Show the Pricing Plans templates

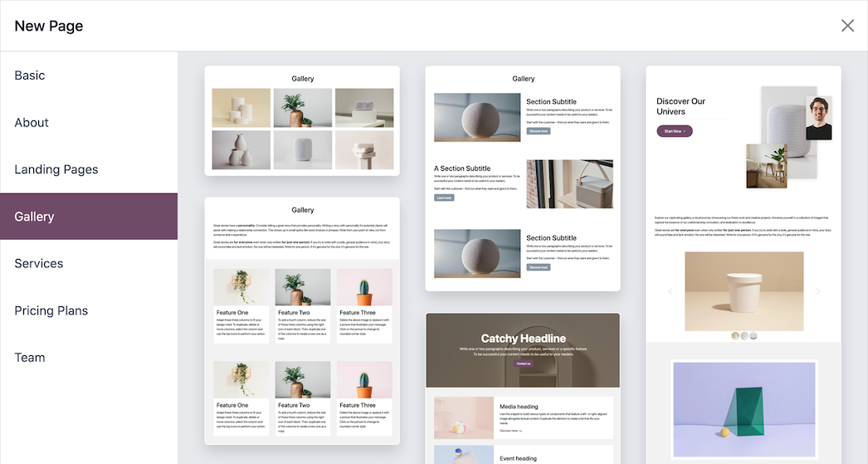click(x=89, y=310)
